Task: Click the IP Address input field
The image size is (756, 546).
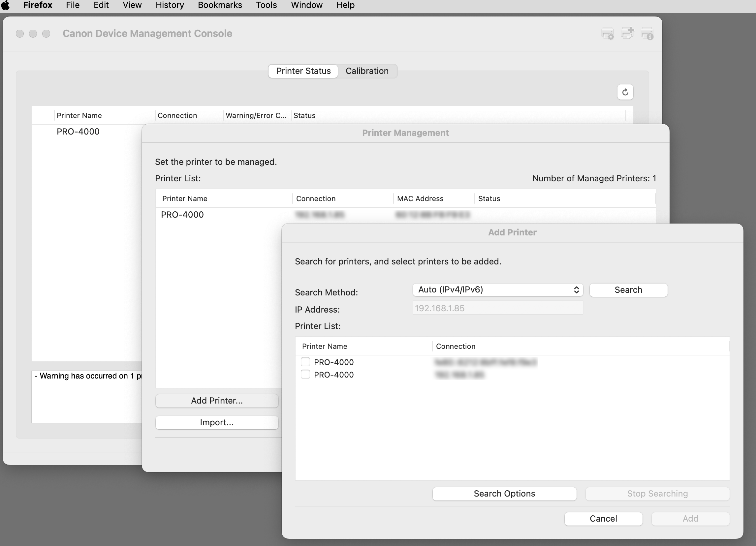Action: tap(497, 308)
